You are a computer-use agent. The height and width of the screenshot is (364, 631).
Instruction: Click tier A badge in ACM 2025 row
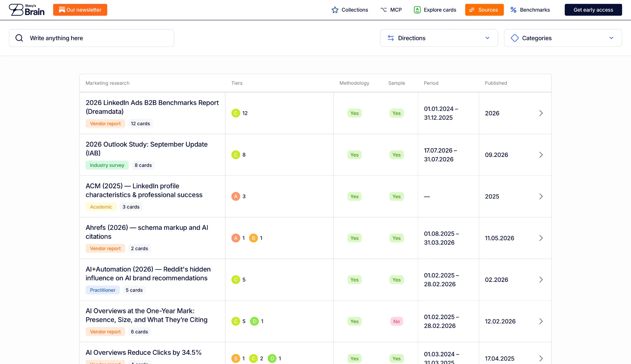236,196
